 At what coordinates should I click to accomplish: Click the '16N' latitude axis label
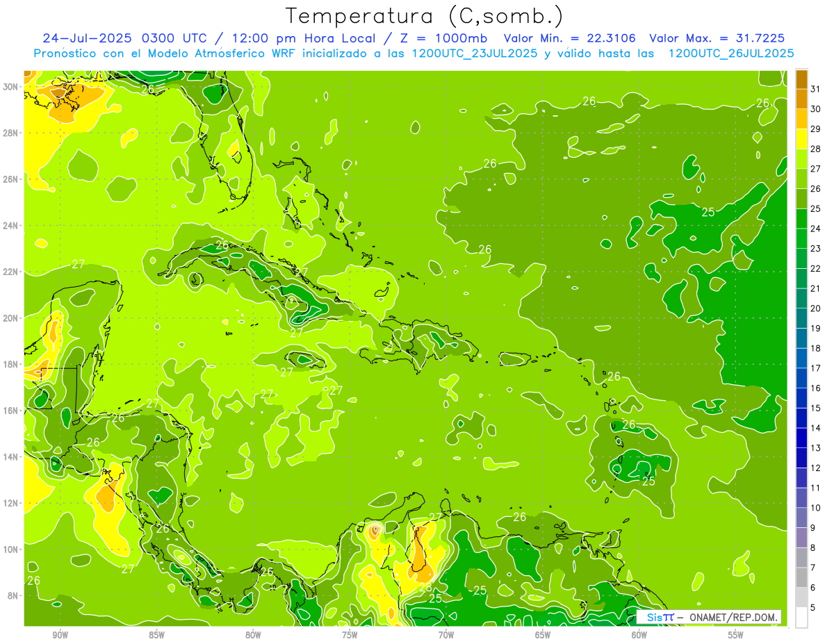click(x=11, y=411)
